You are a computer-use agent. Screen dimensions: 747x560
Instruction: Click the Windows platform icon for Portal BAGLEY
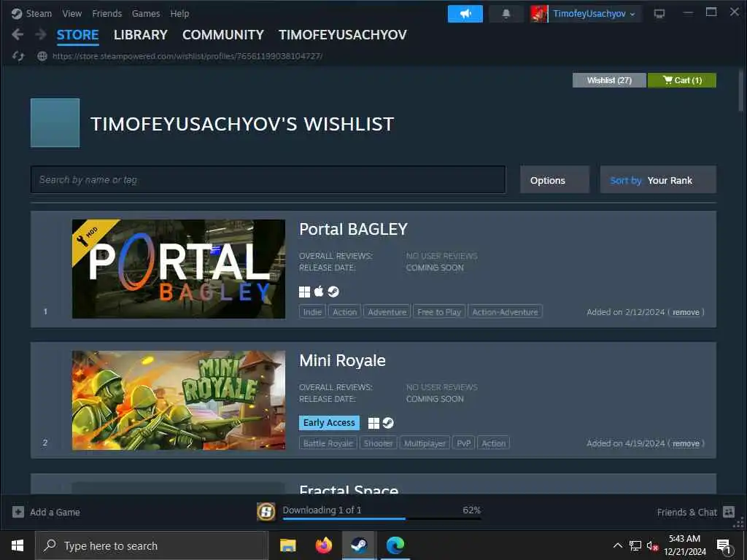(x=304, y=292)
